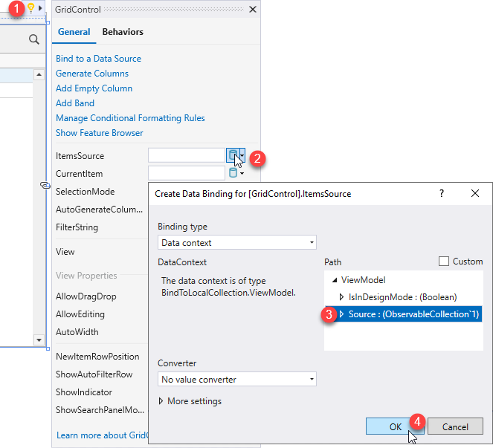
Task: Click the link chain icon on designer edge
Action: point(45,185)
